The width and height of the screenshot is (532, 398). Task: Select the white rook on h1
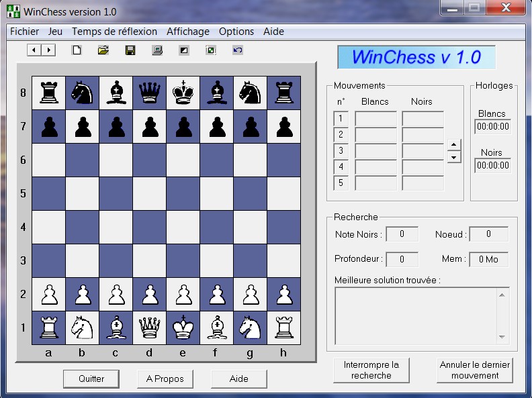[x=284, y=328]
